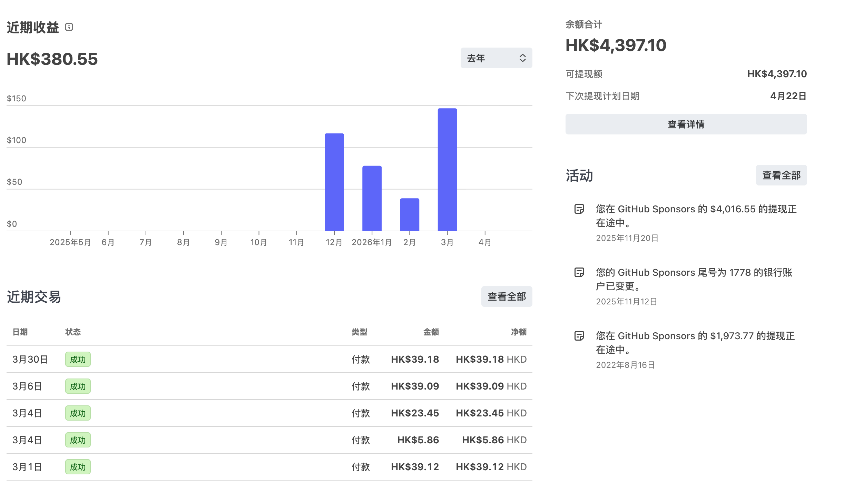Click 查看全部 next to 近期交易
The height and width of the screenshot is (504, 844).
[x=506, y=296]
